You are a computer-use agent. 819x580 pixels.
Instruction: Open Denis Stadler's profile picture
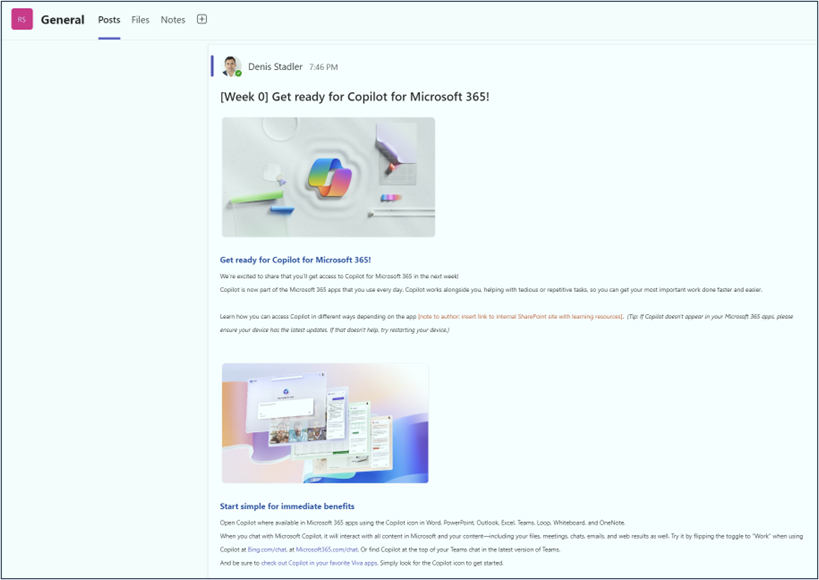pos(231,66)
